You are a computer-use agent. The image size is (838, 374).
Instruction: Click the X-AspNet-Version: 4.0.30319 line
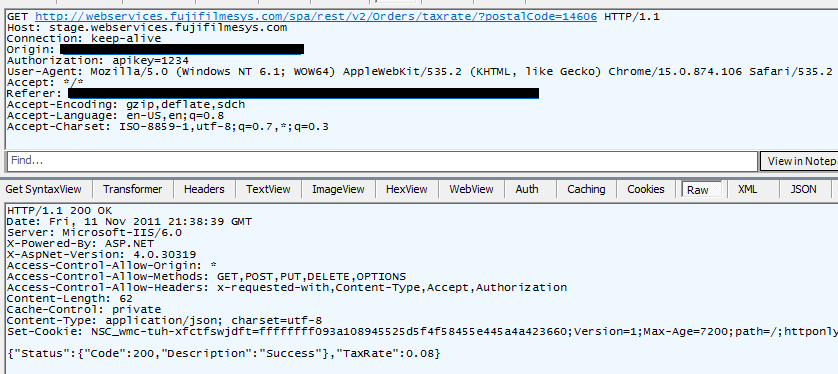pos(102,254)
